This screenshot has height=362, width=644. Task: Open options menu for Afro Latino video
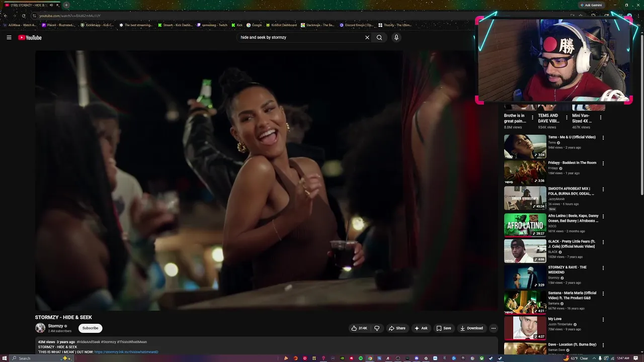(x=603, y=216)
